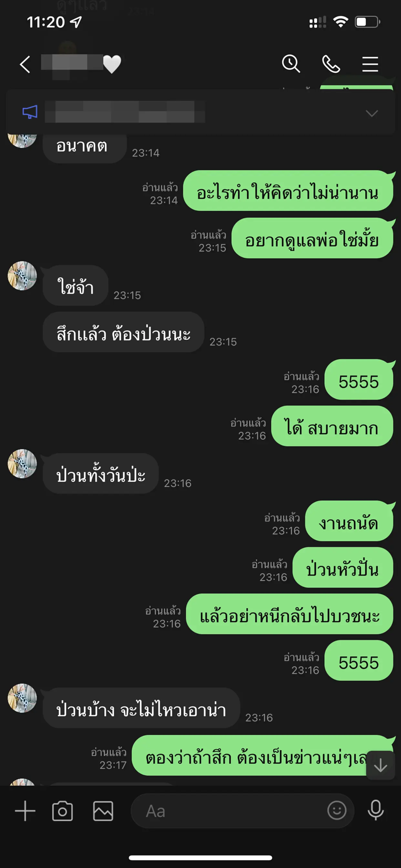Launch the camera from input bar

coord(62,811)
